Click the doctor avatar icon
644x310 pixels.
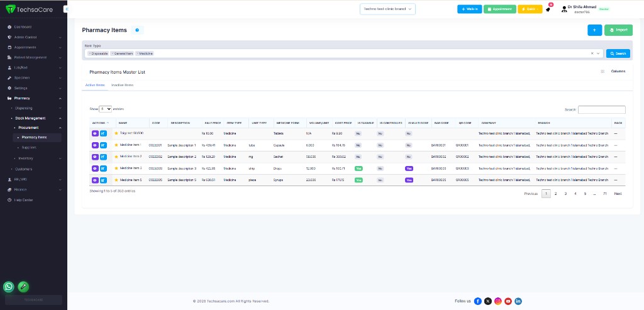(564, 9)
